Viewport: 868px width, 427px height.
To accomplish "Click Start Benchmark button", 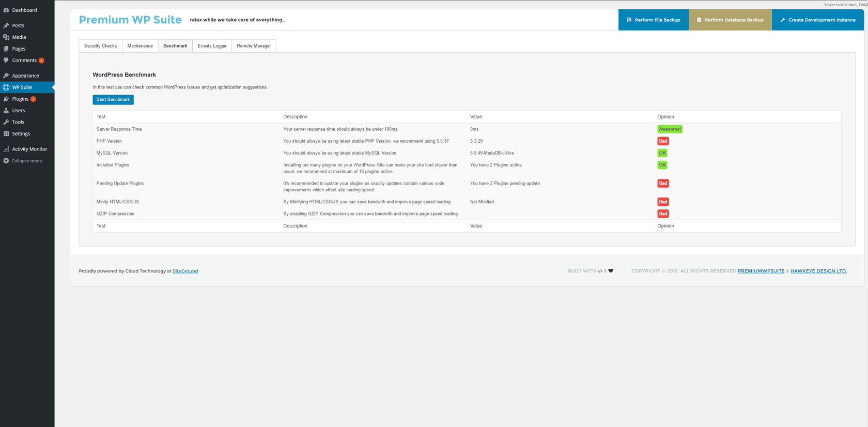I will tap(113, 99).
